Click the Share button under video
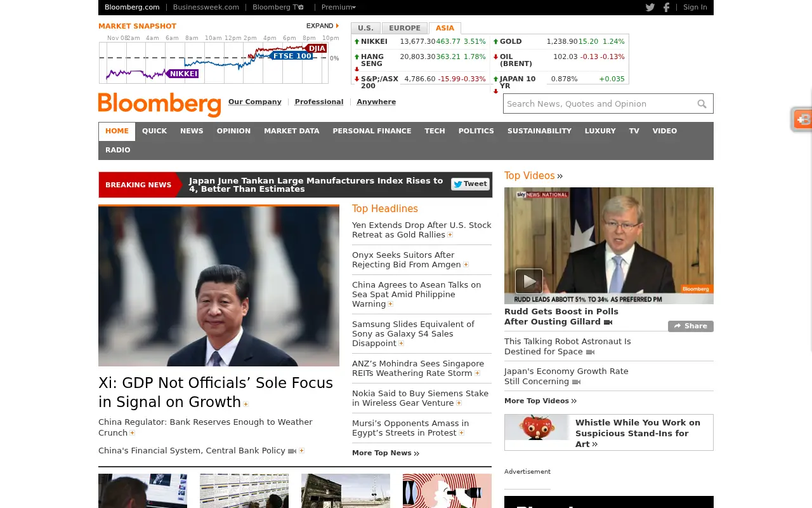This screenshot has width=812, height=508. point(690,326)
